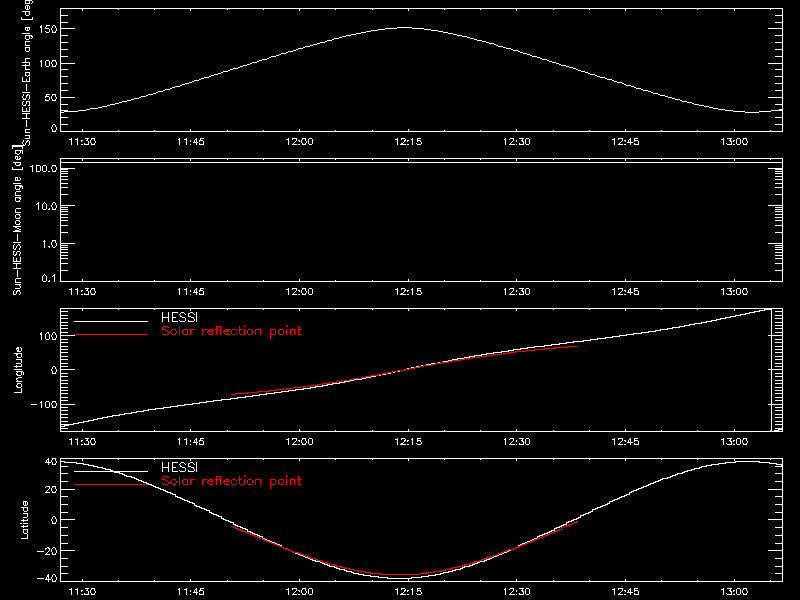
Task: Click 12:00 label under Moon angle plot
Action: [299, 292]
